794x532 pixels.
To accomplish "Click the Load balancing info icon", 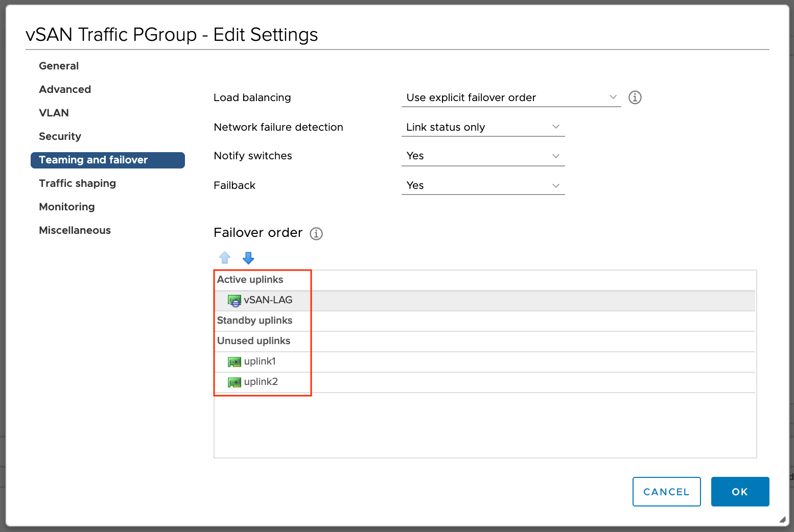I will point(635,98).
